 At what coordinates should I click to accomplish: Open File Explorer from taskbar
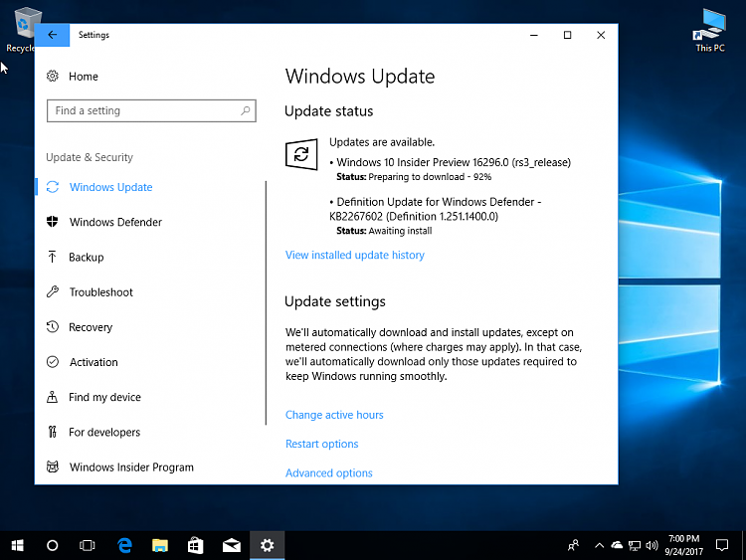tap(160, 545)
